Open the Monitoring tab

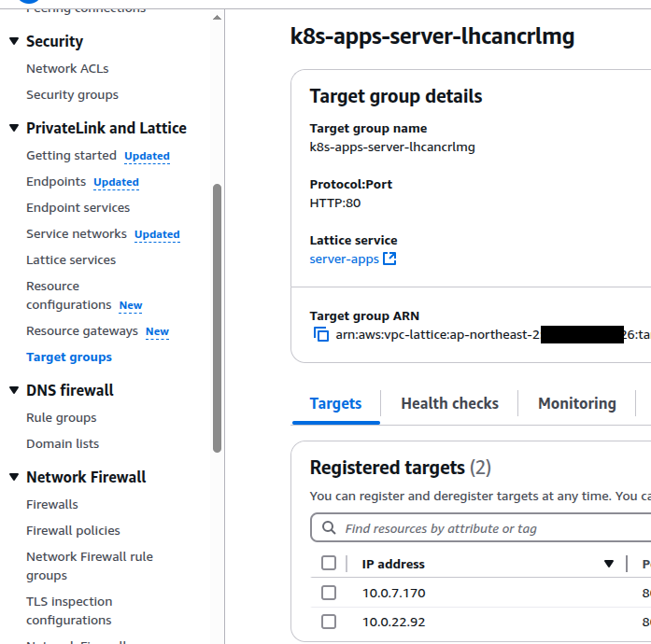coord(576,403)
